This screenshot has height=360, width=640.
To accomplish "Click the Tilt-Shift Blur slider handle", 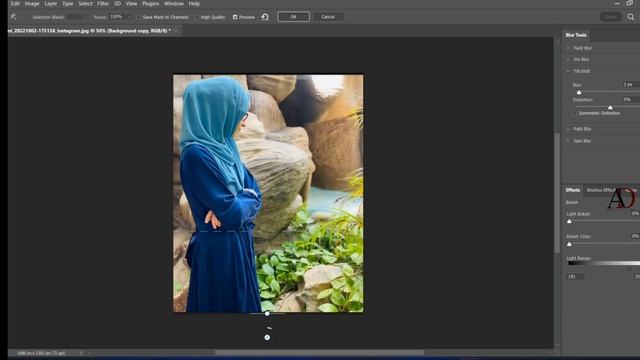I will (579, 92).
